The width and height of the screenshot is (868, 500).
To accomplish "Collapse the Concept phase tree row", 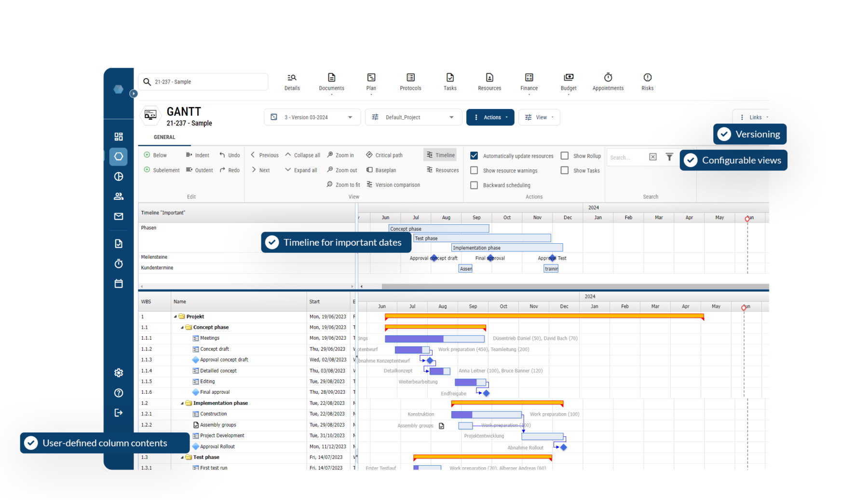I will pos(183,327).
